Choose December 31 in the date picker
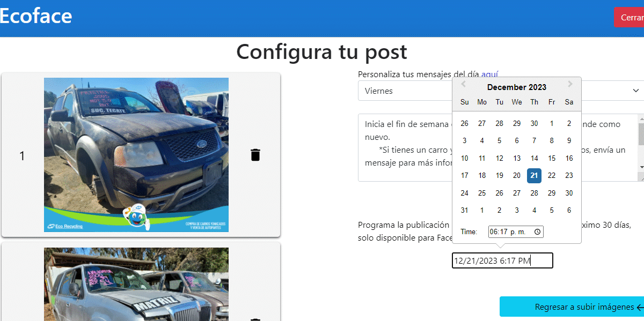Screen dimensions: 644x321 pos(465,210)
